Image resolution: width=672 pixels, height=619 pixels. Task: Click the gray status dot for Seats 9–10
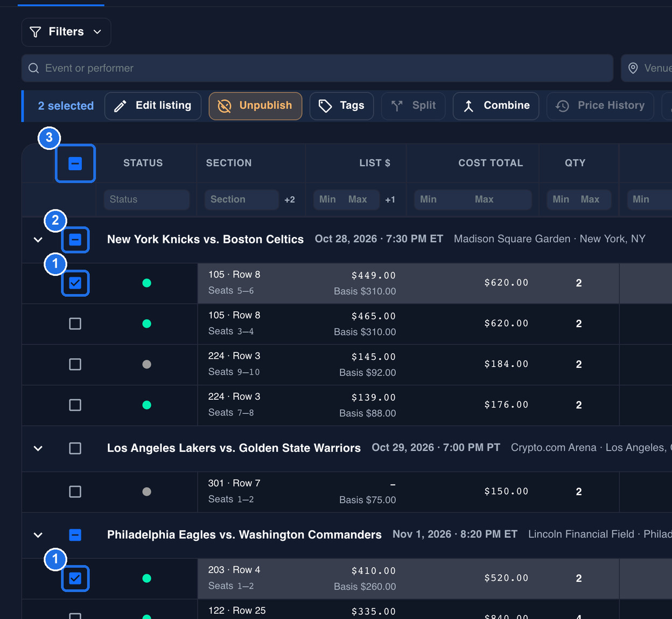(x=146, y=364)
